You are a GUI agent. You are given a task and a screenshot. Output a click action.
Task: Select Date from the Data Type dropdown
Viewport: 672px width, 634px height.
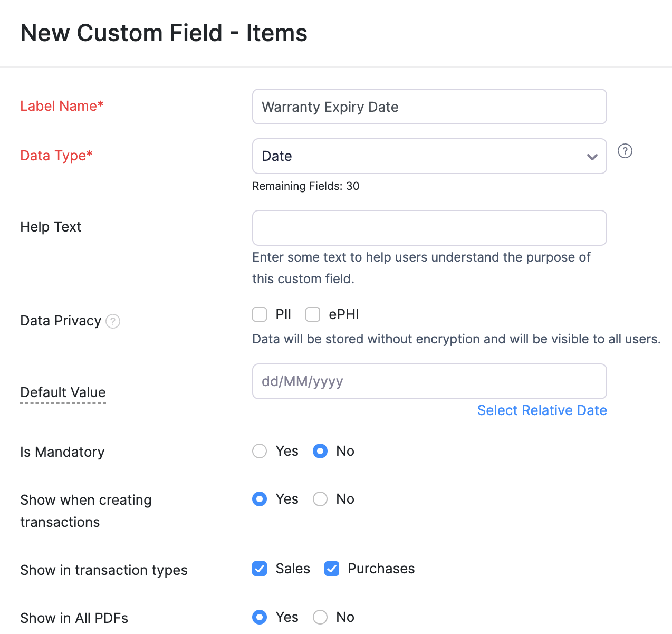click(429, 156)
